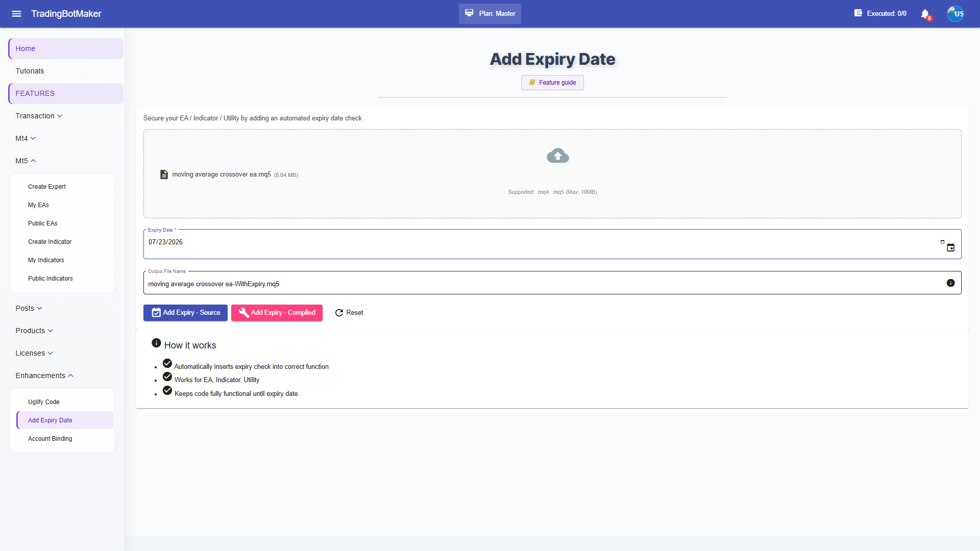Click checkmark beside Works for EA, Indicator
Screen dimensions: 980x551
coord(167,377)
